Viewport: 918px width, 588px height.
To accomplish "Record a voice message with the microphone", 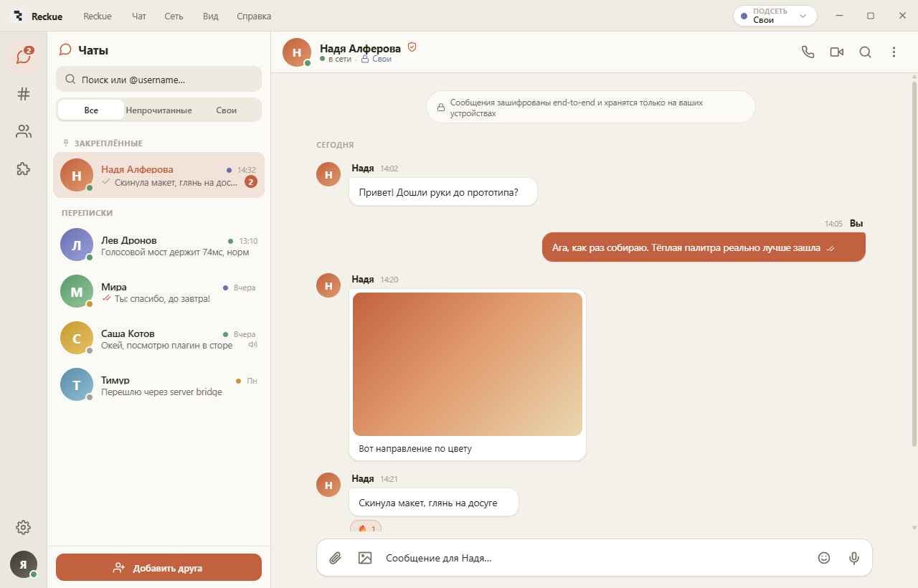I will point(853,558).
